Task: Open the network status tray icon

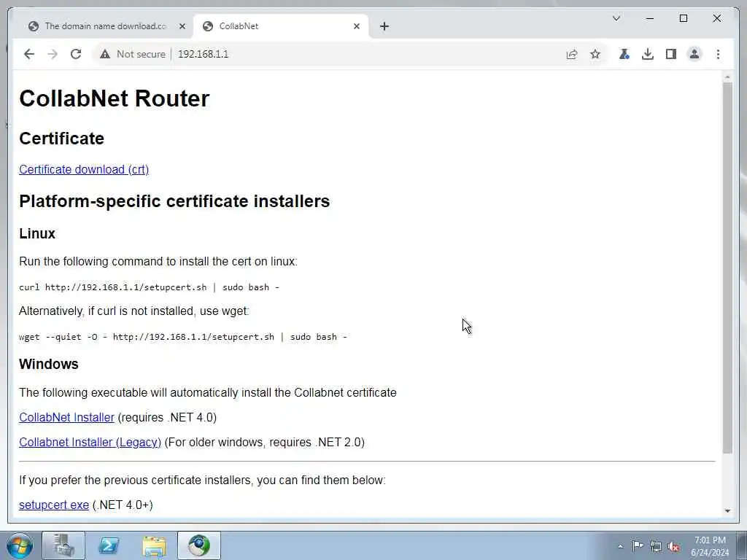Action: [x=656, y=546]
